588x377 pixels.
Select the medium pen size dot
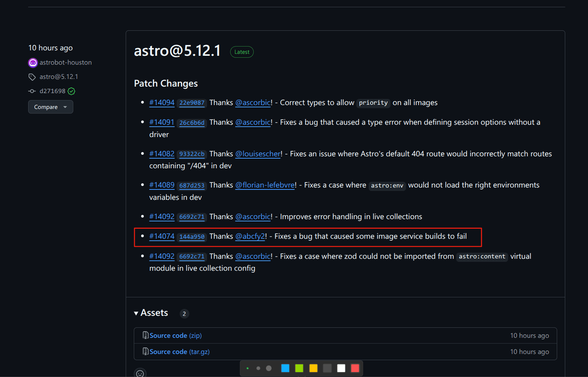(x=258, y=368)
